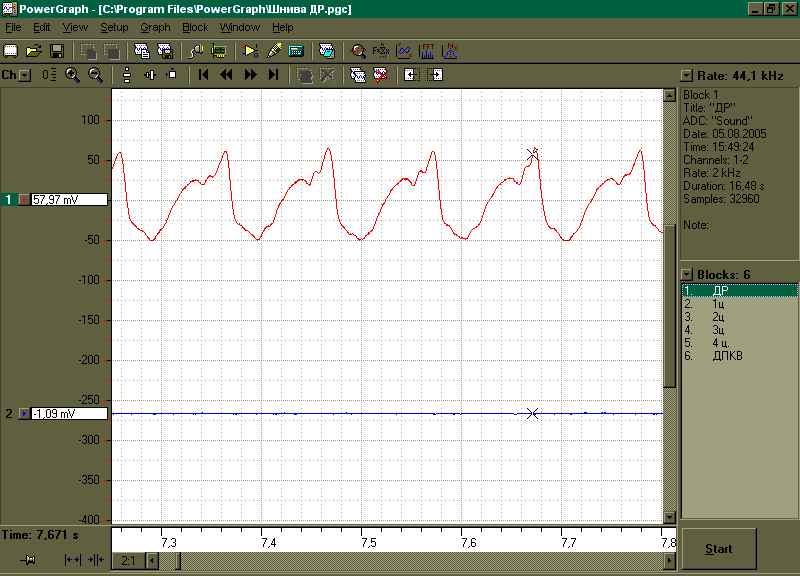
Task: Jump to the end of the record
Action: click(x=273, y=75)
